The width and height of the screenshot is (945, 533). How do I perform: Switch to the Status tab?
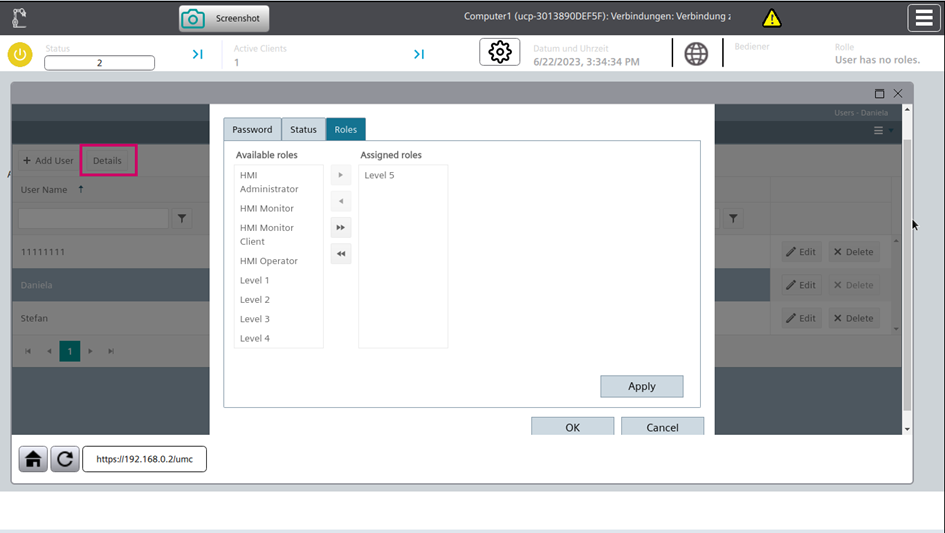tap(303, 130)
